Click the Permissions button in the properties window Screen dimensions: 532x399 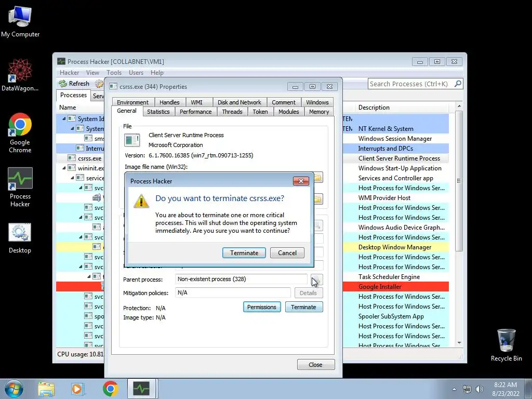[262, 307]
